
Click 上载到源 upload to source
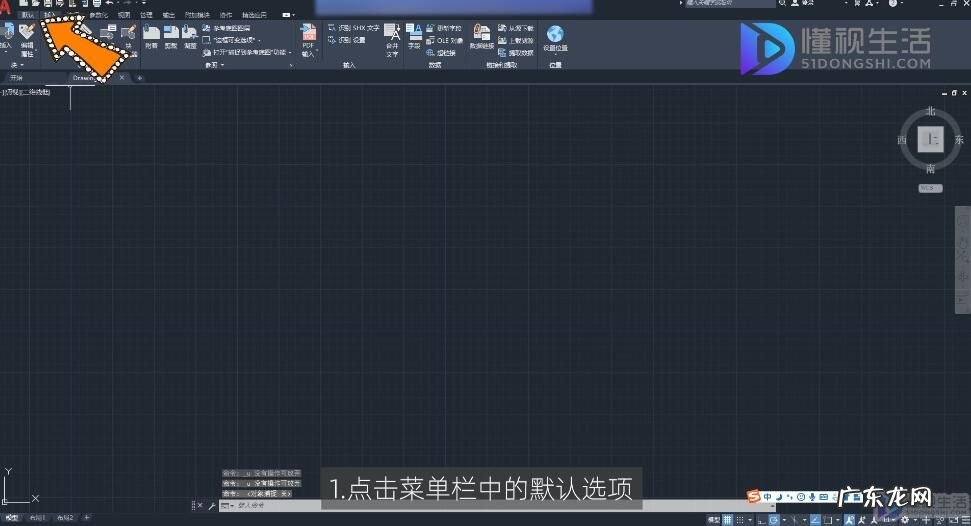click(x=516, y=40)
